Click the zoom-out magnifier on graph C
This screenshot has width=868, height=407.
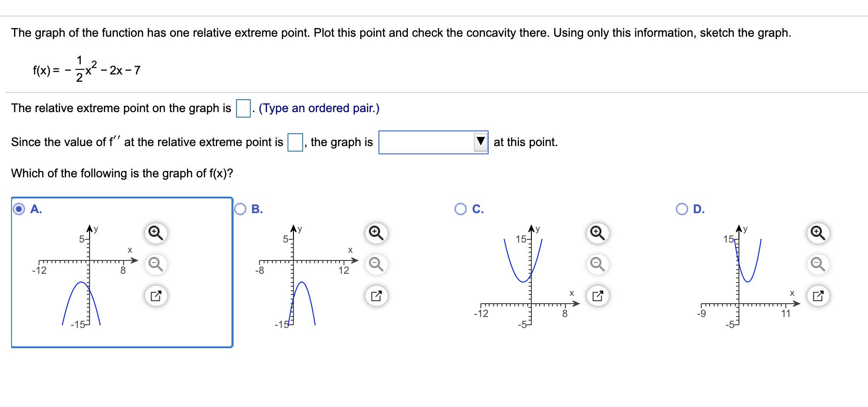pos(597,265)
